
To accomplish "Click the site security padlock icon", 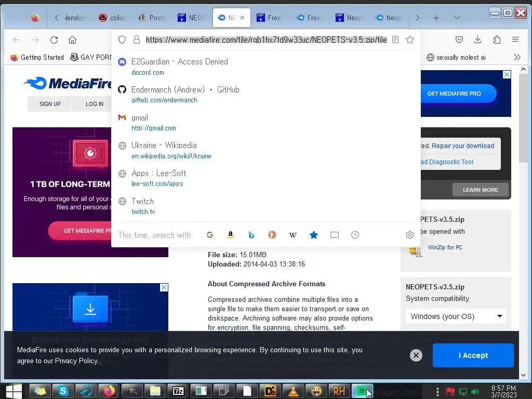I will [137, 39].
